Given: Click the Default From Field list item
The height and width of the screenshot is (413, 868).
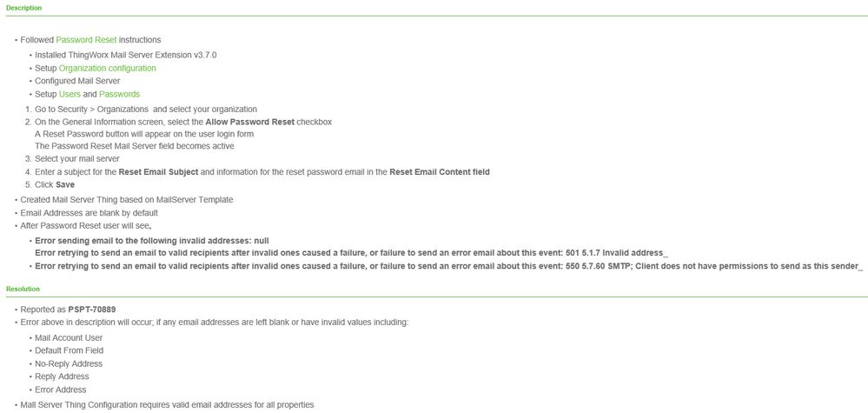Looking at the screenshot, I should [70, 350].
